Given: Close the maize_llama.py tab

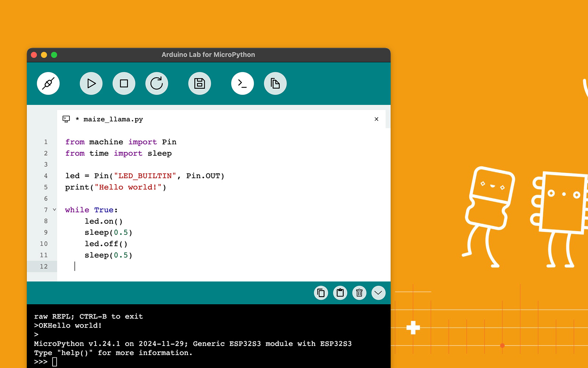Looking at the screenshot, I should pos(376,119).
